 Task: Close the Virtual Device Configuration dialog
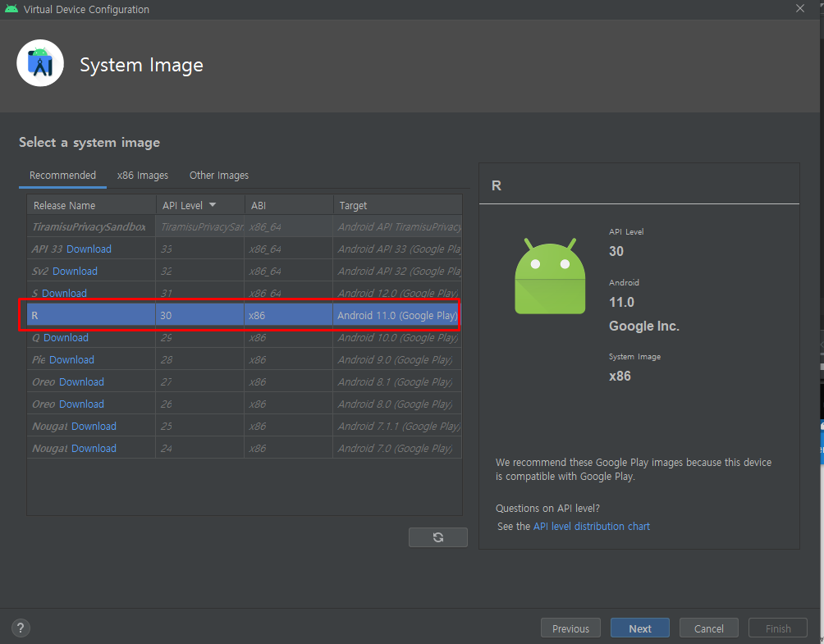(800, 8)
